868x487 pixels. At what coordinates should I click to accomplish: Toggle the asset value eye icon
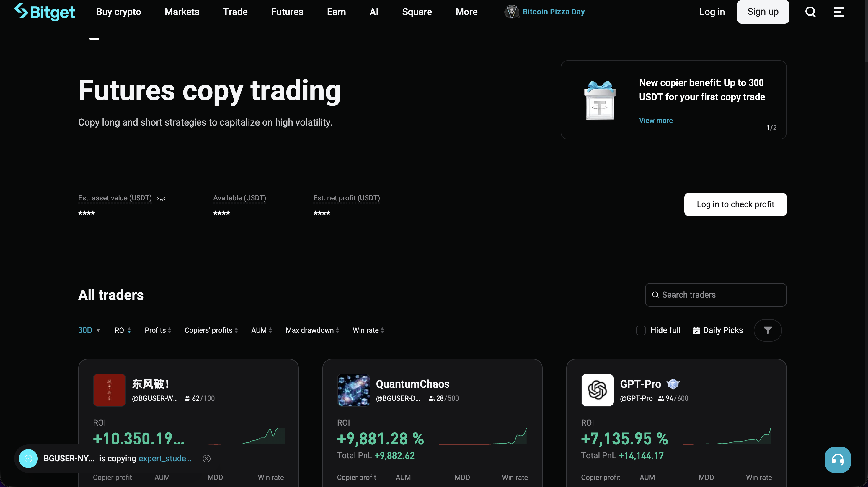tap(161, 199)
